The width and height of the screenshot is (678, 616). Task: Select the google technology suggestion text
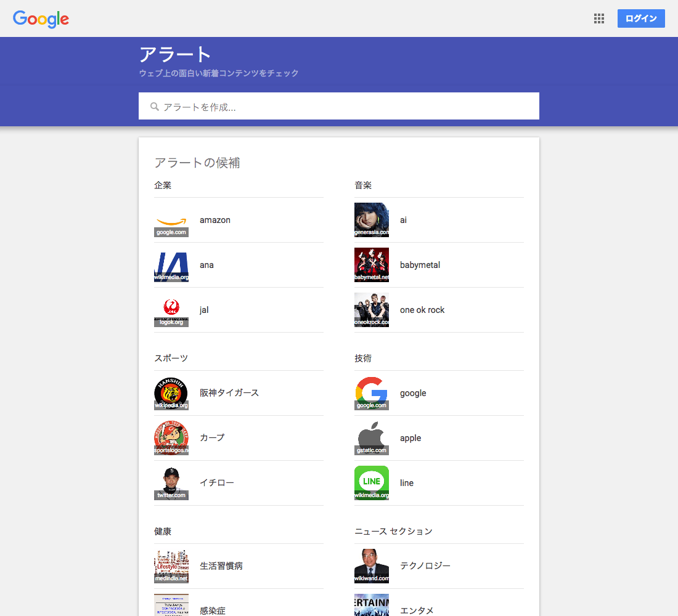click(413, 394)
